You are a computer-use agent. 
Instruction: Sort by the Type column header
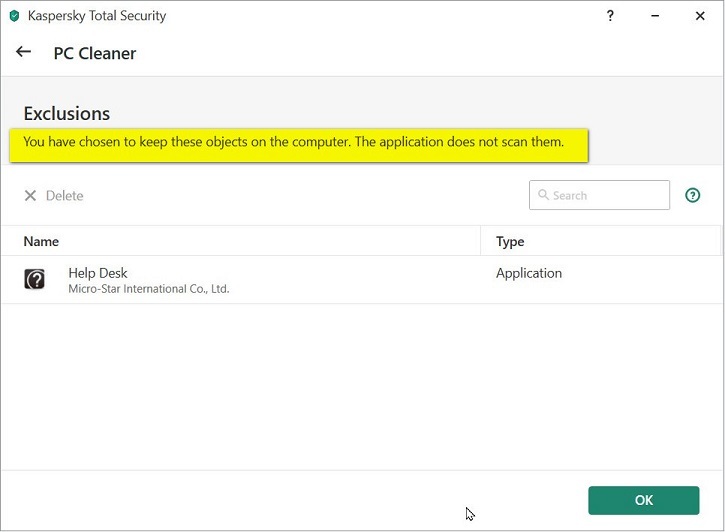pos(510,241)
